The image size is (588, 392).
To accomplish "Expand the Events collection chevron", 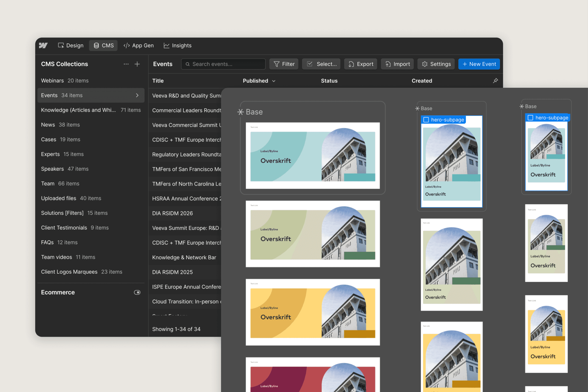I will click(x=137, y=95).
